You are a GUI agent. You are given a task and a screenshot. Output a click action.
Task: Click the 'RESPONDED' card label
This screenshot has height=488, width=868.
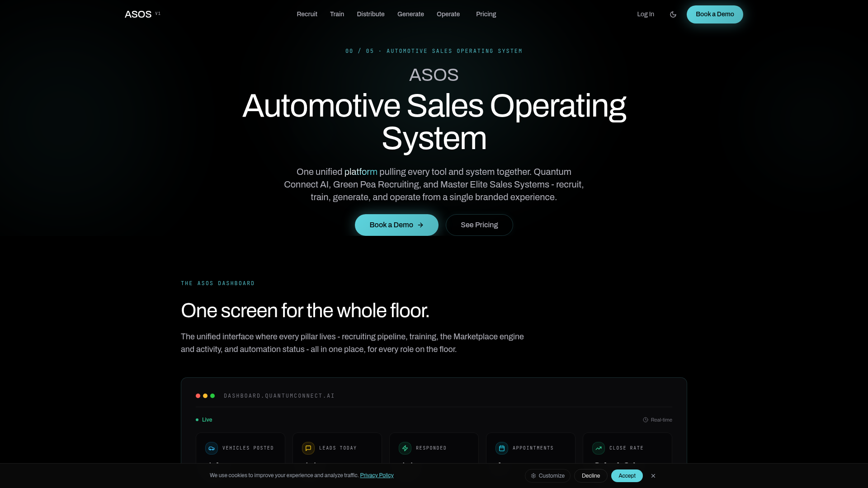point(431,448)
